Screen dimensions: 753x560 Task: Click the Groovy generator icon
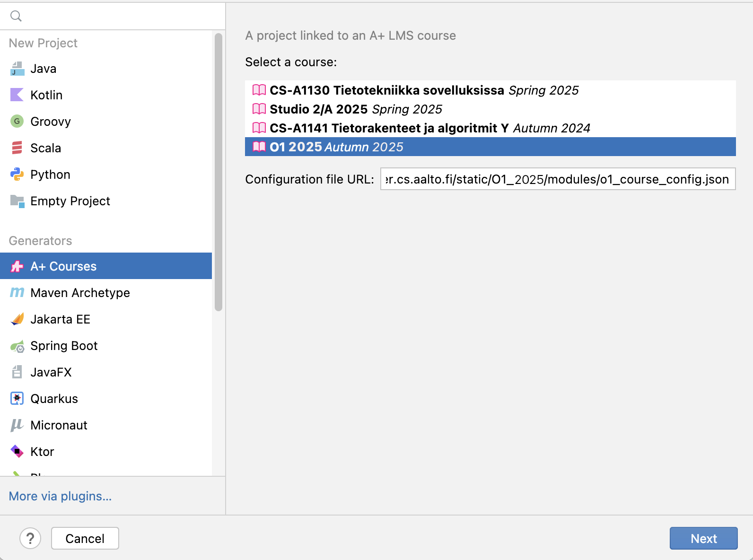pos(17,122)
